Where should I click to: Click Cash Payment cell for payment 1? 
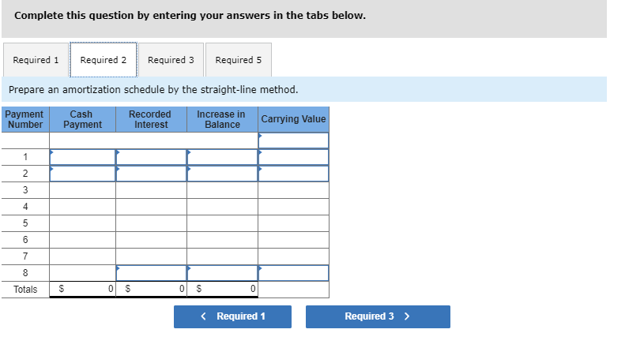point(82,156)
